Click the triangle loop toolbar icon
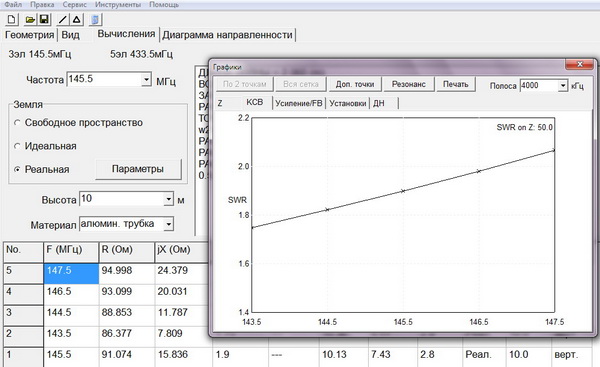The height and width of the screenshot is (367, 600). 77,20
